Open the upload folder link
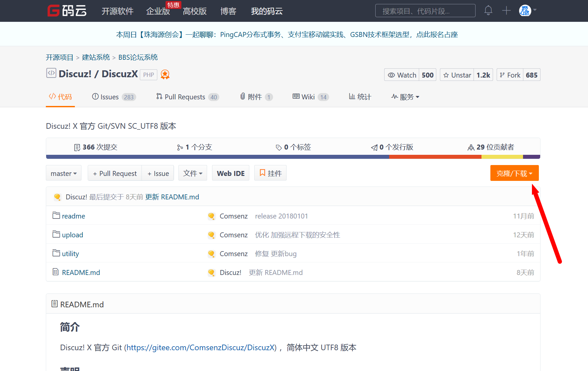588x371 pixels. tap(72, 235)
